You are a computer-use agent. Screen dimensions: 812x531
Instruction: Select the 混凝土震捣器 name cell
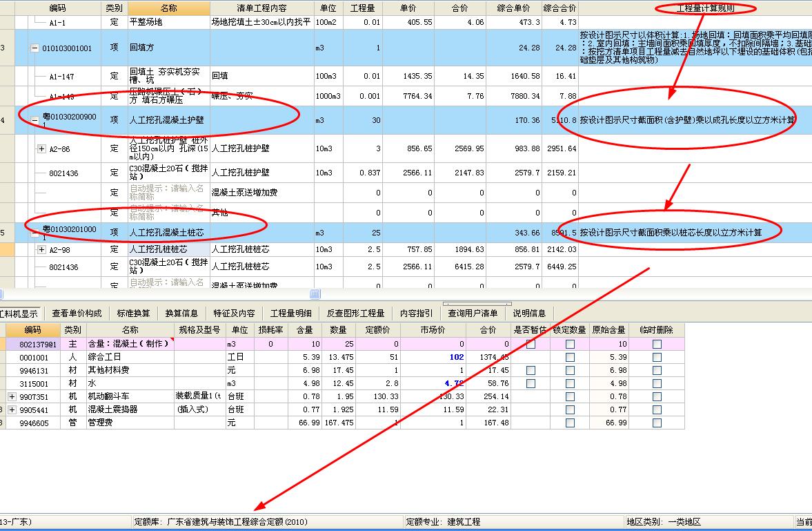(x=130, y=409)
